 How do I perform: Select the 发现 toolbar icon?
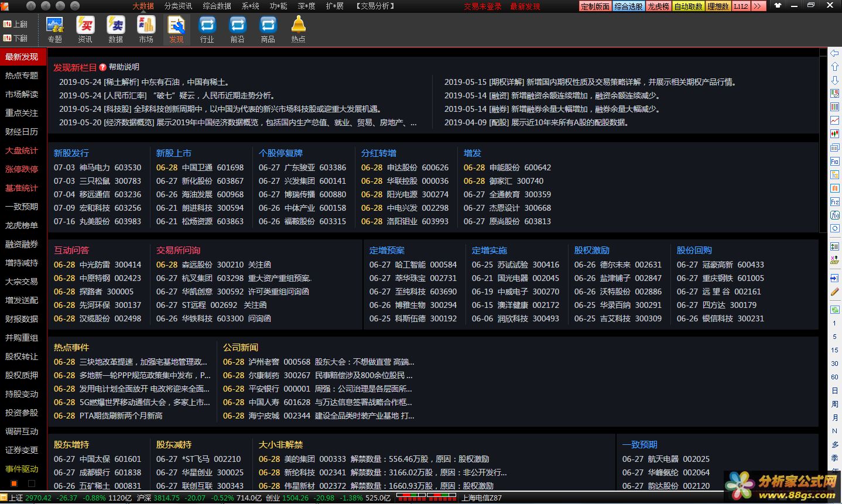pos(177,29)
